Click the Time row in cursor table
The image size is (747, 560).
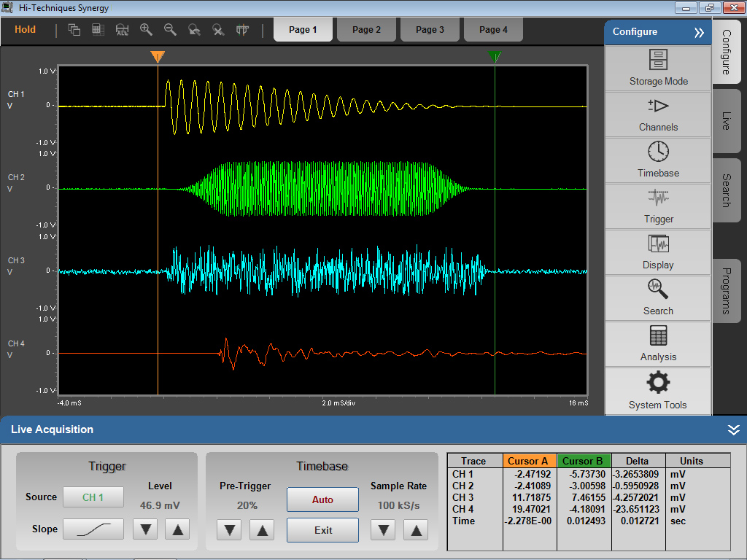click(x=589, y=521)
